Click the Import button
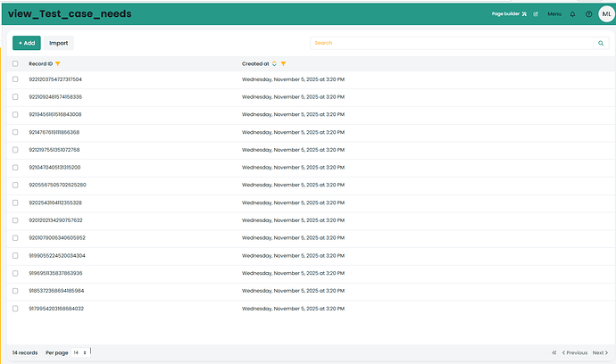This screenshot has height=364, width=616. click(x=59, y=43)
